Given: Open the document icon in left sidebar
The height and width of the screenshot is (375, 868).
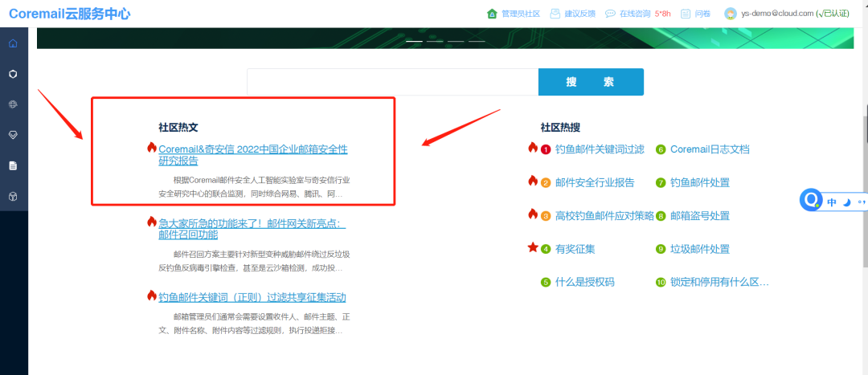Looking at the screenshot, I should pos(13,165).
